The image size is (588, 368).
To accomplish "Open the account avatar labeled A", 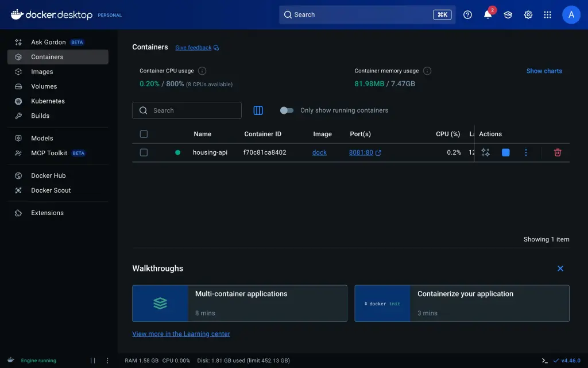I will (571, 14).
